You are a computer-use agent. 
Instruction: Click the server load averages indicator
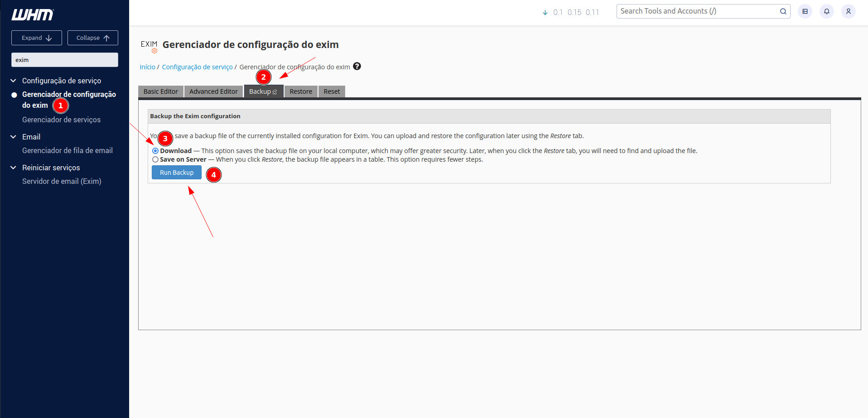(571, 12)
